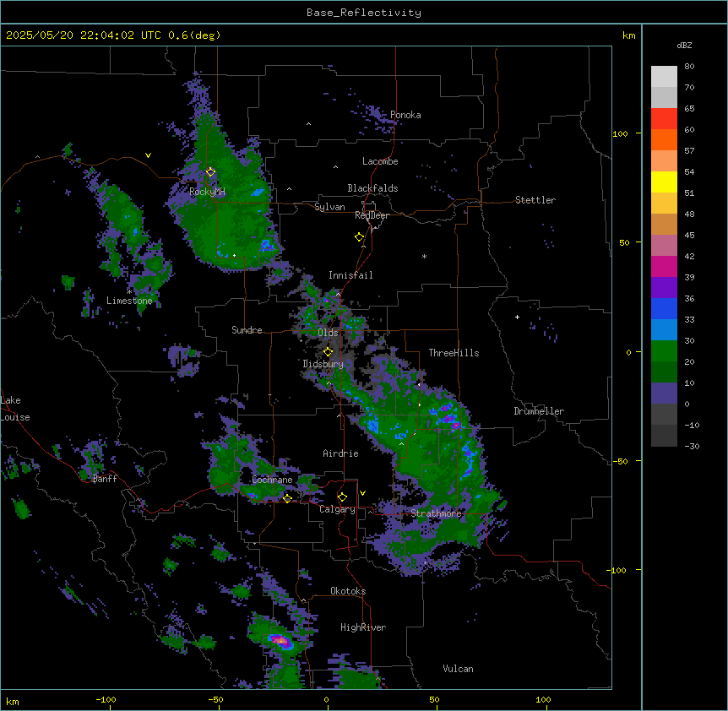Select the dBZ legend heading
This screenshot has width=728, height=711.
pyautogui.click(x=684, y=46)
